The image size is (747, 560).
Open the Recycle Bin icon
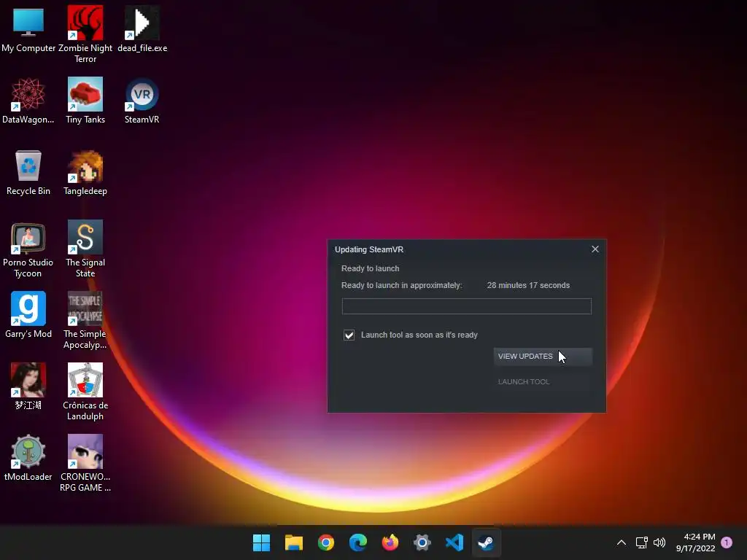(28, 173)
